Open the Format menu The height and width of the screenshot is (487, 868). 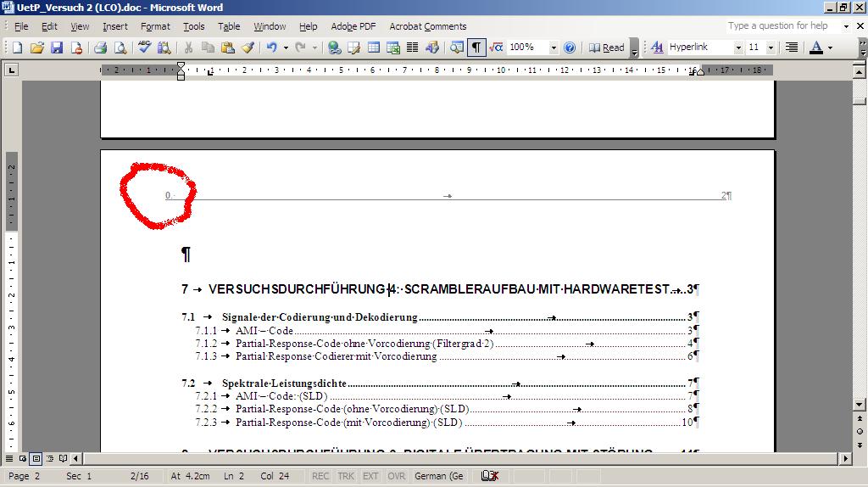[155, 26]
